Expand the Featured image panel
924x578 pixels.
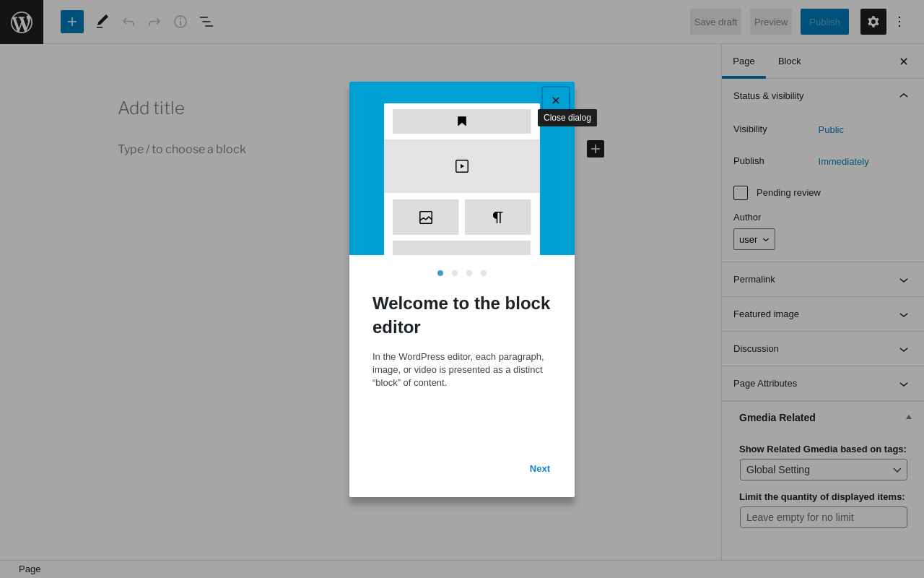coord(823,314)
